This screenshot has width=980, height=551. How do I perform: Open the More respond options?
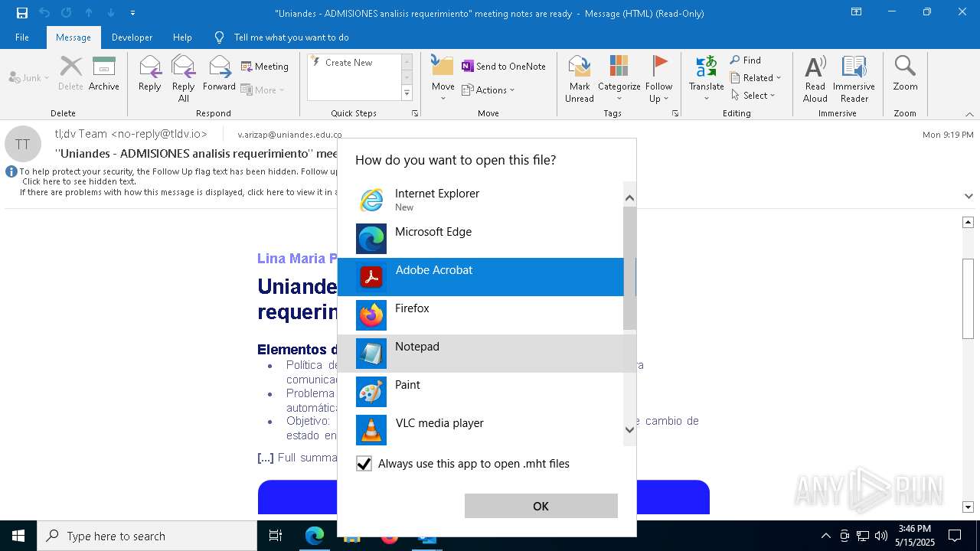pos(263,90)
